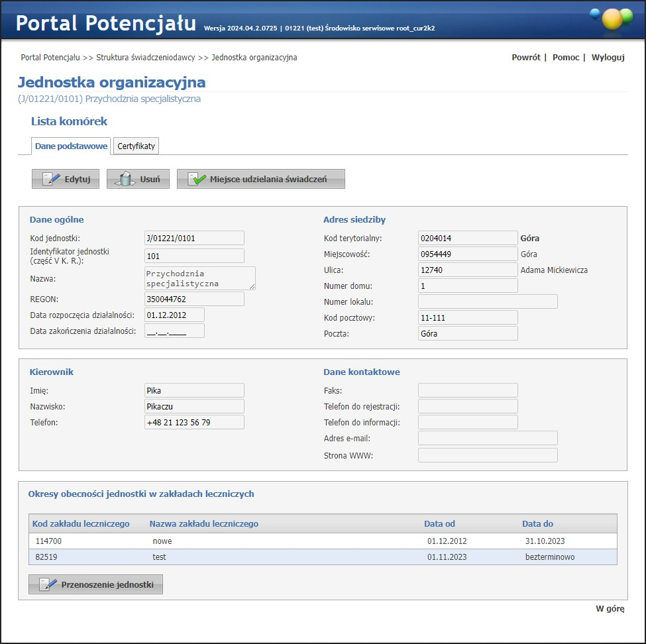Click the Telefon do informacji field
The width and height of the screenshot is (646, 644).
pos(468,422)
